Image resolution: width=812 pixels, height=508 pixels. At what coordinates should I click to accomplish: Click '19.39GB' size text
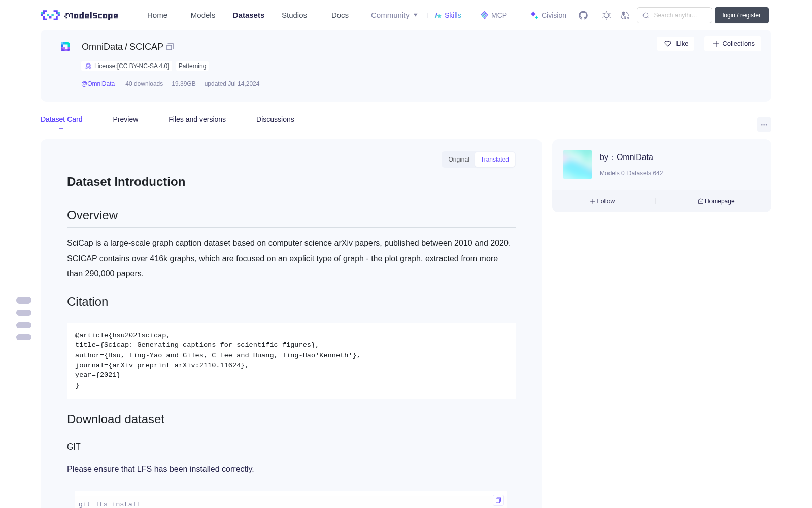point(184,84)
